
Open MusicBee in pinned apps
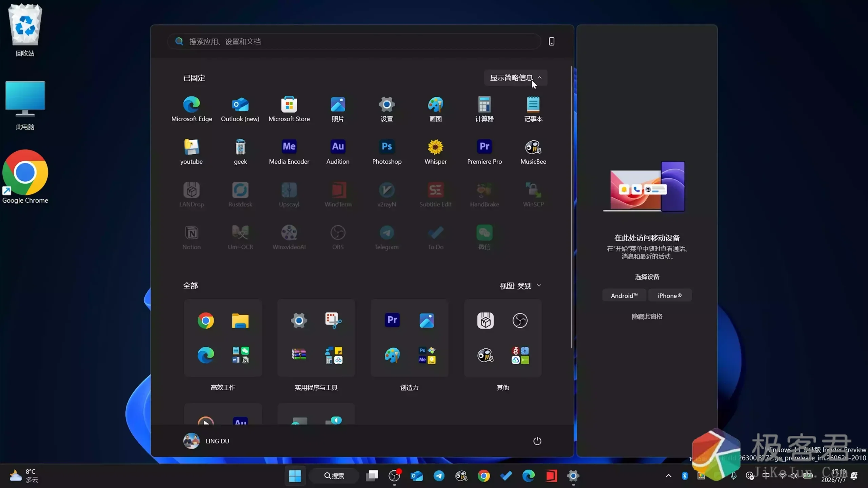533,152
